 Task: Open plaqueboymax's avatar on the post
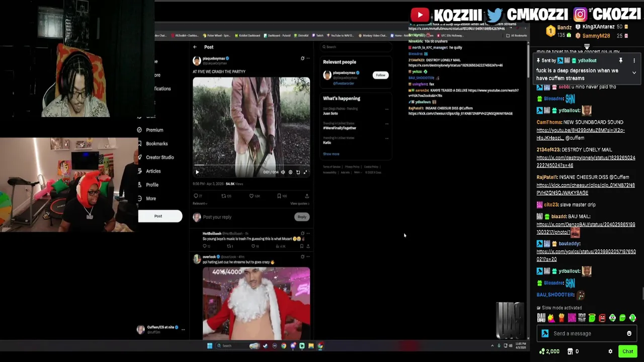(197, 61)
